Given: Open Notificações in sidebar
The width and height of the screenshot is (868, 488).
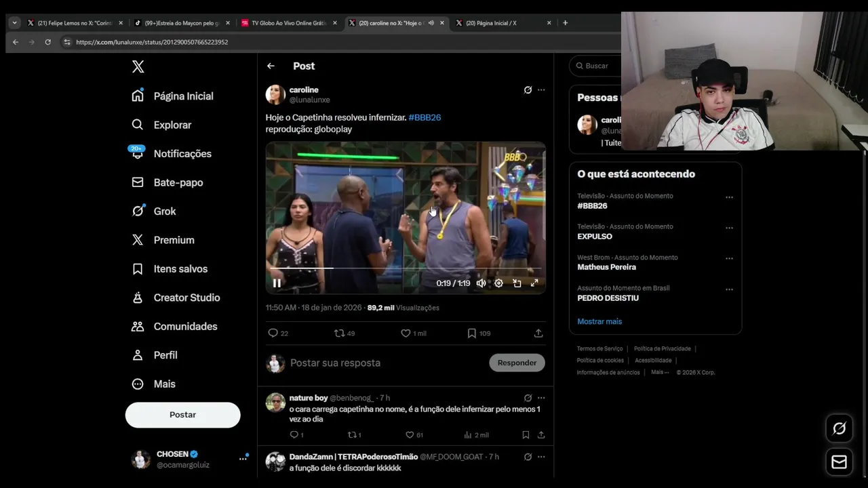Looking at the screenshot, I should pyautogui.click(x=172, y=154).
